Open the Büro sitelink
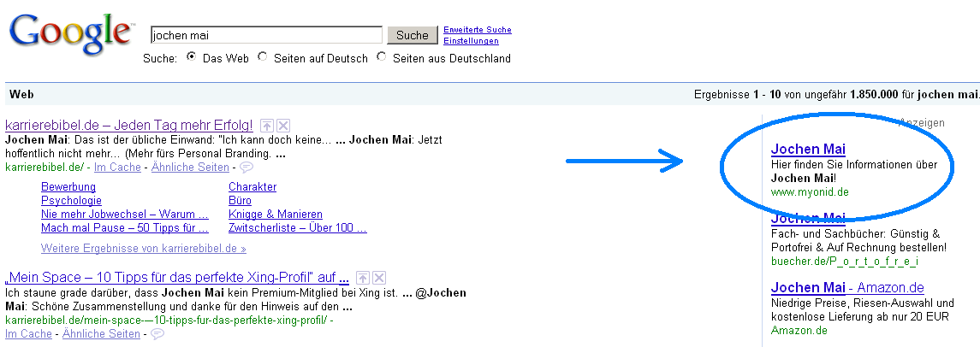 tap(240, 200)
